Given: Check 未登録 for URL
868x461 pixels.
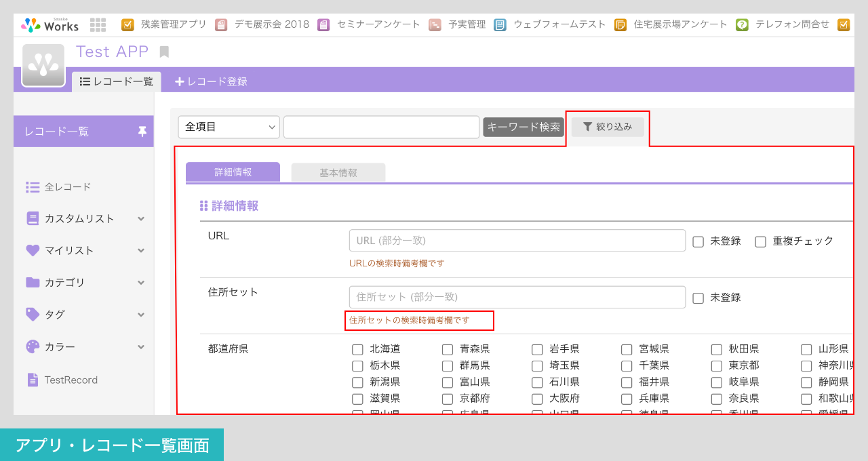Looking at the screenshot, I should click(x=698, y=241).
